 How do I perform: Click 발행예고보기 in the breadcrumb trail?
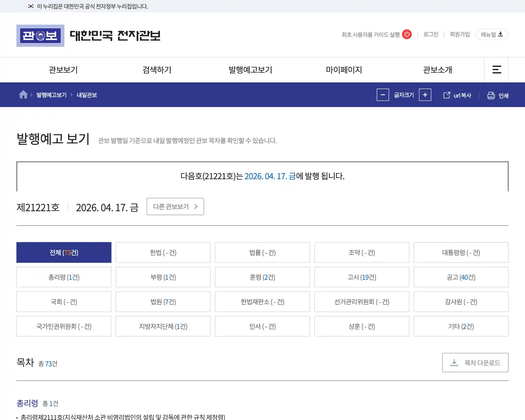(52, 95)
